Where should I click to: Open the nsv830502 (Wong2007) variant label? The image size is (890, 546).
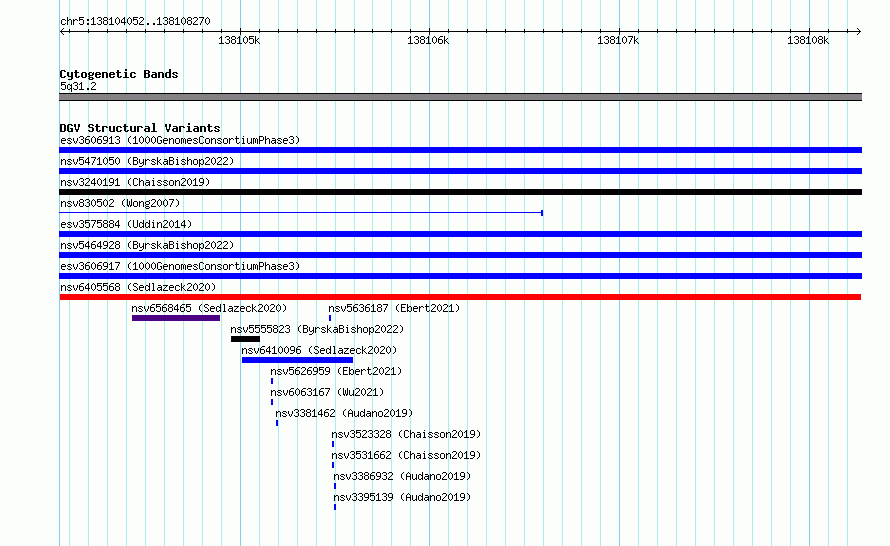pyautogui.click(x=120, y=203)
